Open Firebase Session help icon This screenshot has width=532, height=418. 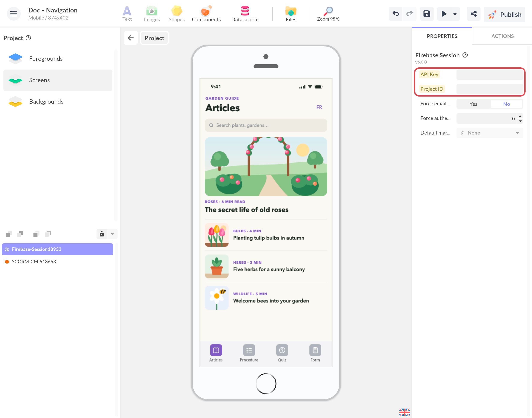tap(465, 55)
